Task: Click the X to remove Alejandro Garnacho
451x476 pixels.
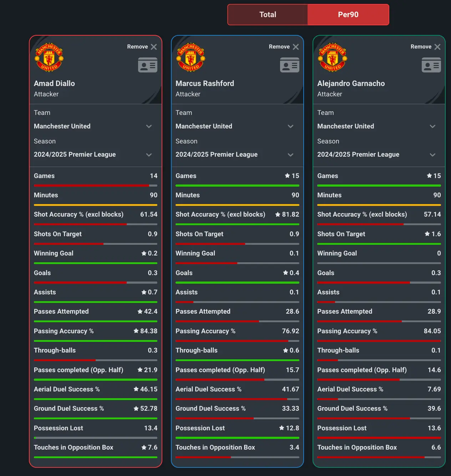Action: (x=437, y=46)
